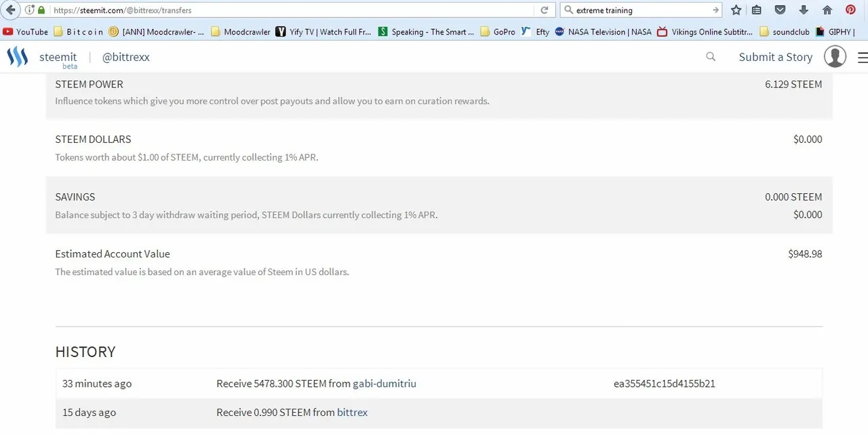Open the site identity info icon
868x435 pixels.
point(29,10)
